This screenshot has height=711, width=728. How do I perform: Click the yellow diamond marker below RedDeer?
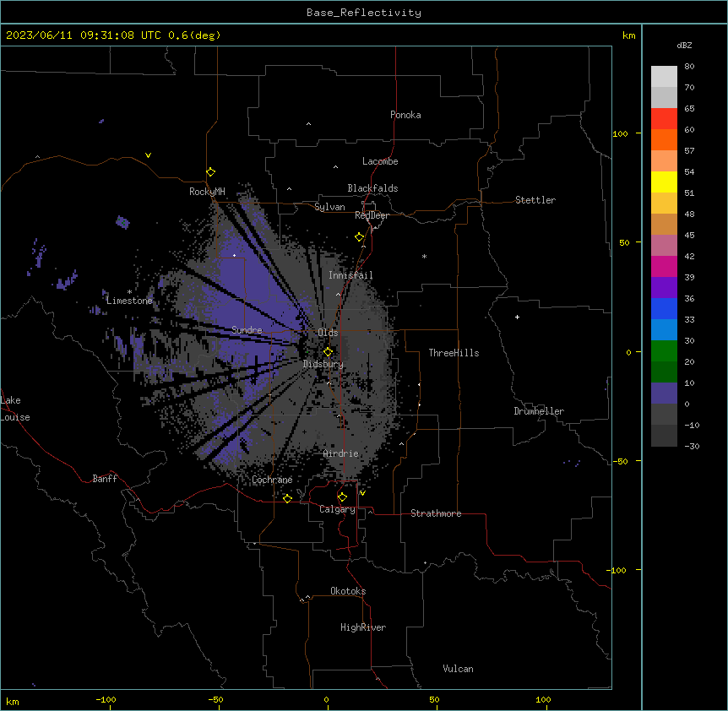(360, 237)
